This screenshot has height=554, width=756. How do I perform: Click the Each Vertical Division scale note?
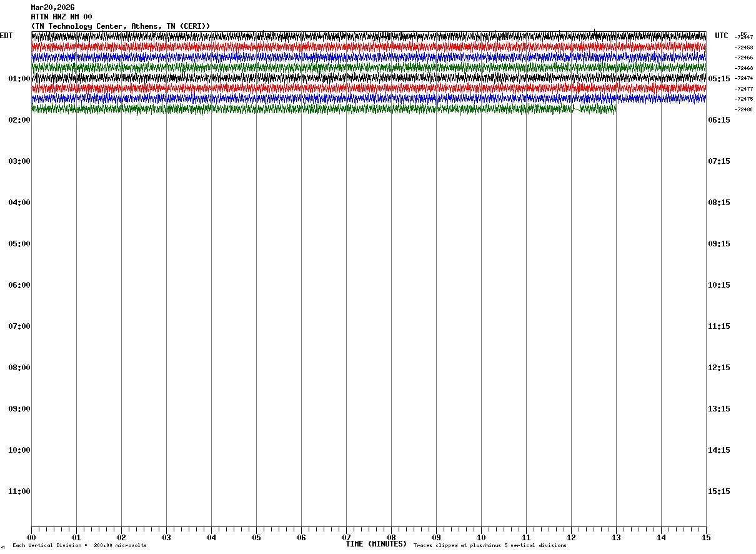tap(79, 546)
